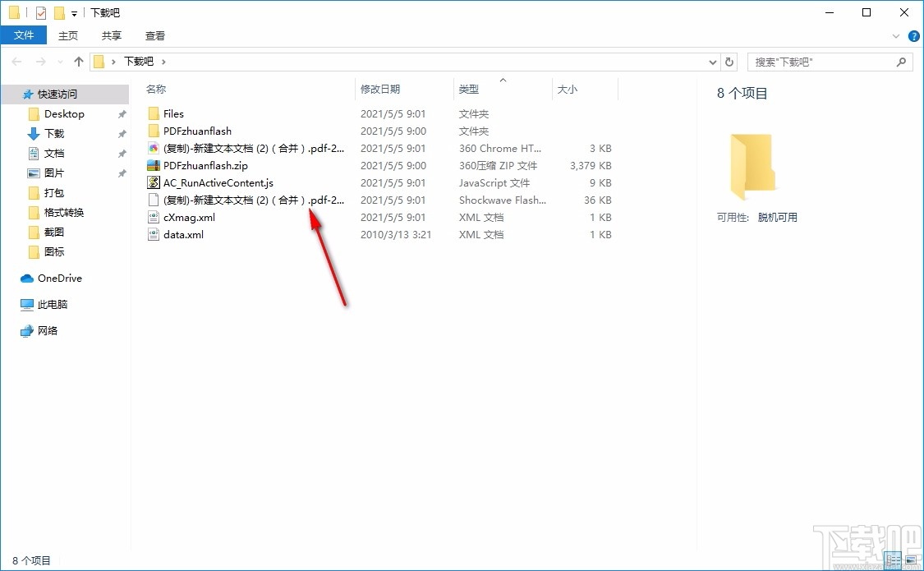The height and width of the screenshot is (571, 924).
Task: Navigate up one folder level
Action: [78, 61]
